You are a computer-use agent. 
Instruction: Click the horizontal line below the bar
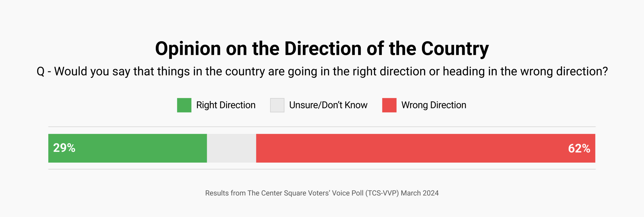(322, 169)
